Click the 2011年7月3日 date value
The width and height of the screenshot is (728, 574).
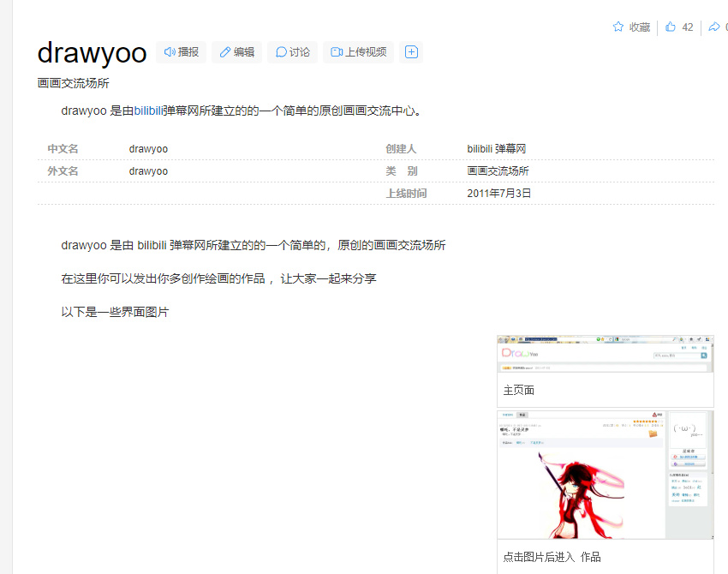tap(499, 194)
